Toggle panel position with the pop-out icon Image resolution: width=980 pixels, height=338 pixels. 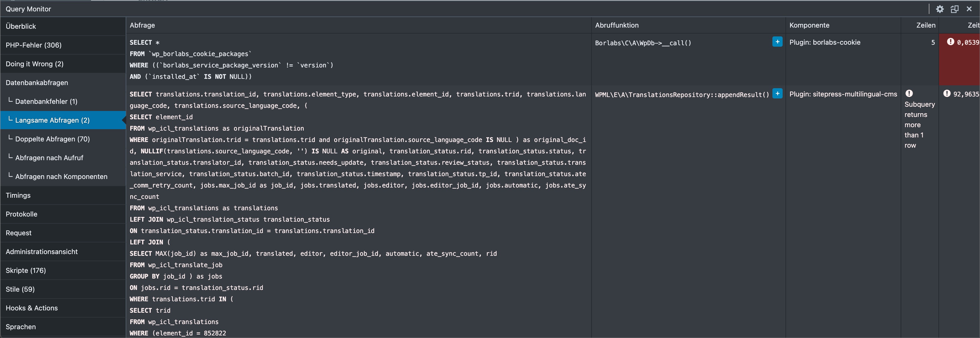(x=954, y=9)
